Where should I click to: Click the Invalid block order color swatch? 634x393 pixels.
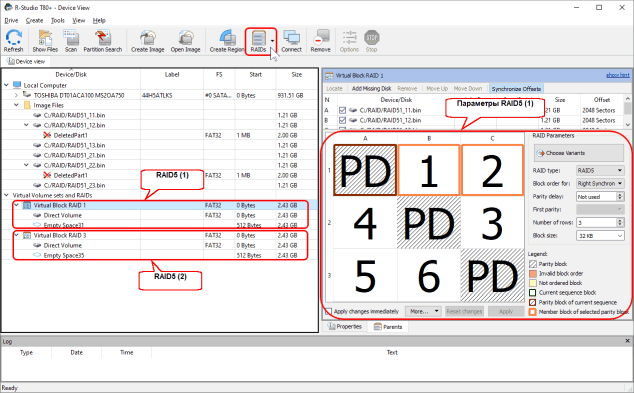(533, 273)
